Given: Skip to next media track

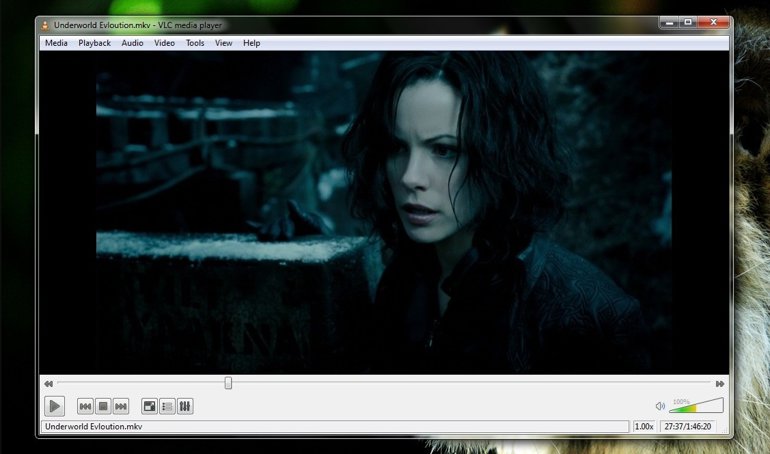Looking at the screenshot, I should coord(121,406).
